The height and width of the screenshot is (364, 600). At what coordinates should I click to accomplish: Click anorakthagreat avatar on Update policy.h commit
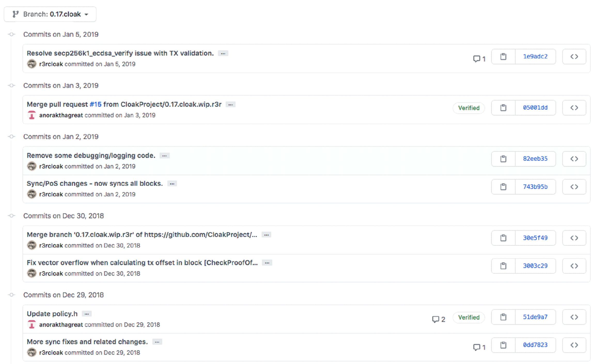(32, 324)
